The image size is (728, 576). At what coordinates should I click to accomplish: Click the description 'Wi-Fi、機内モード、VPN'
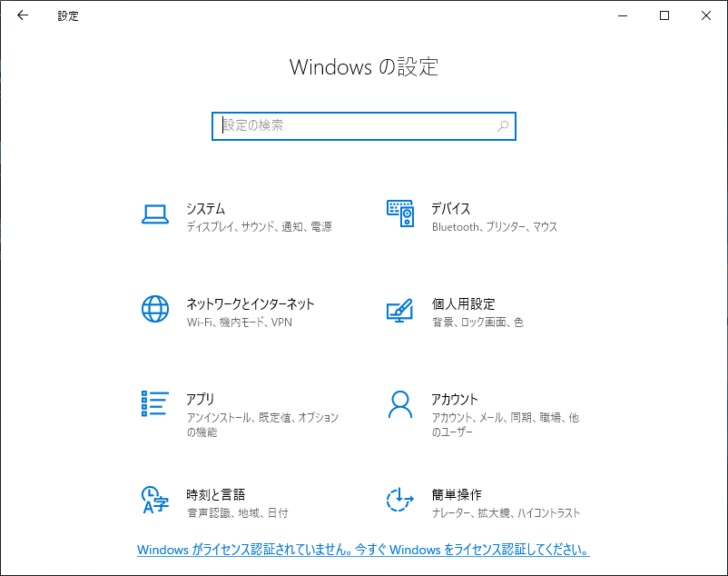(240, 322)
